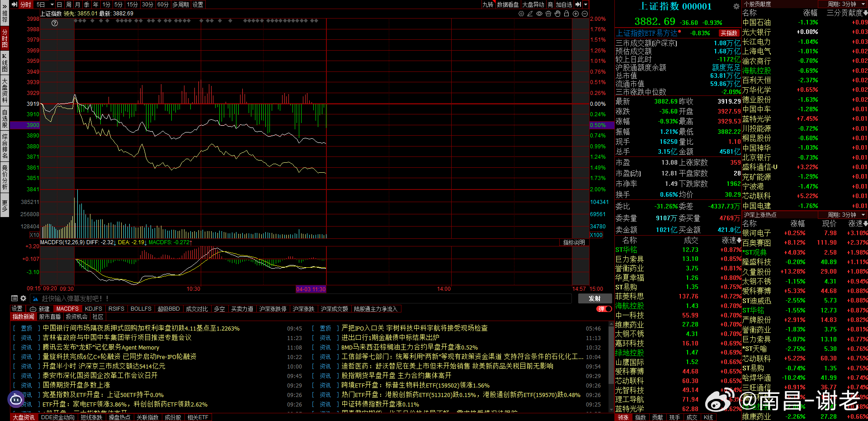The width and height of the screenshot is (868, 421).
Task: Select the 60分 period tab
Action: pyautogui.click(x=163, y=5)
